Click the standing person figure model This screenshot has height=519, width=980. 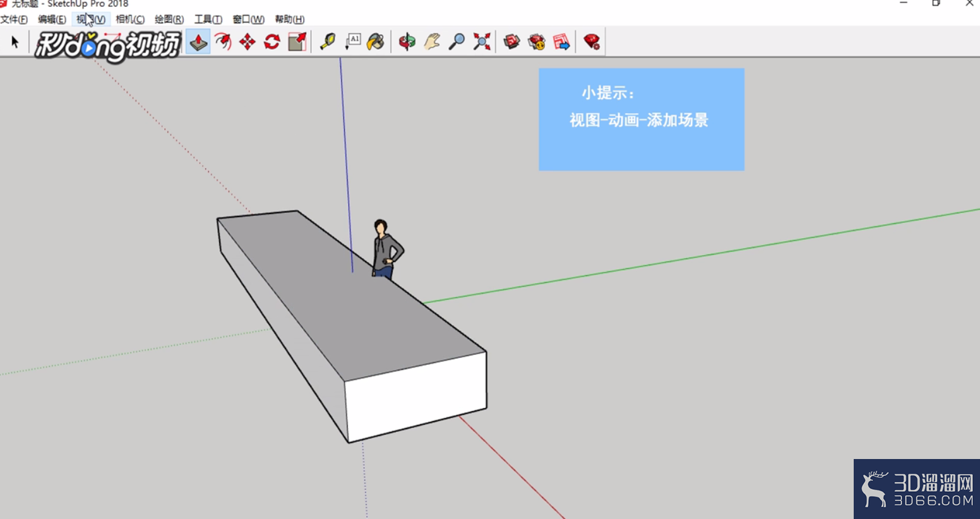tap(386, 249)
